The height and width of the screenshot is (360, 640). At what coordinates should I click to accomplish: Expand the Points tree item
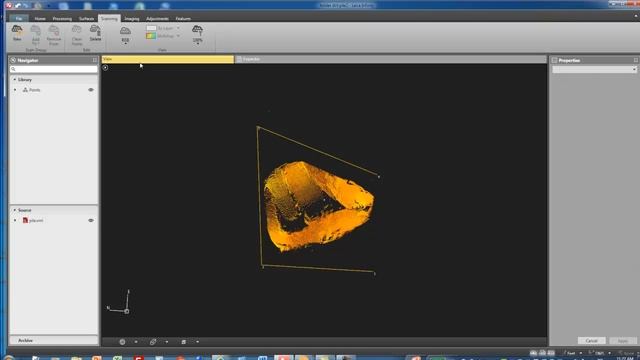pyautogui.click(x=16, y=90)
